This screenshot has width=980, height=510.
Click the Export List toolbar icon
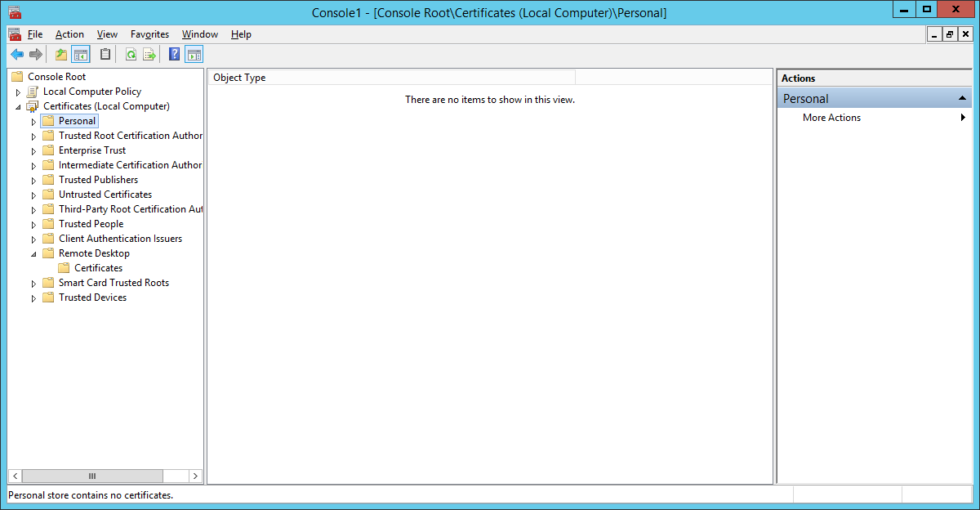coord(149,55)
